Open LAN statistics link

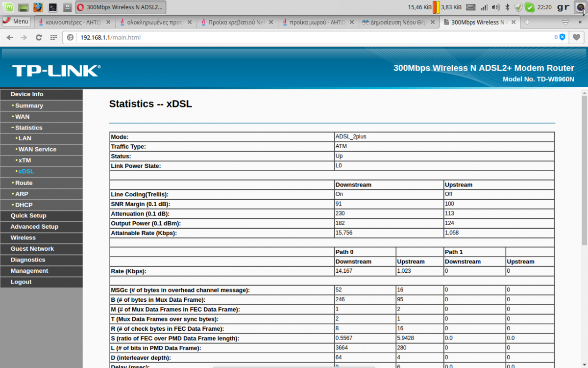point(24,138)
